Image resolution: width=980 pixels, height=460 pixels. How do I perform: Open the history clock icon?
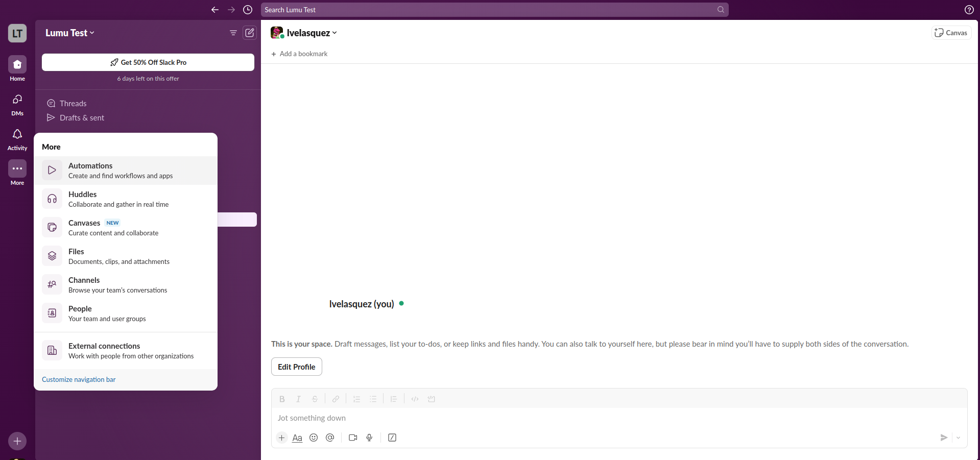tap(248, 10)
